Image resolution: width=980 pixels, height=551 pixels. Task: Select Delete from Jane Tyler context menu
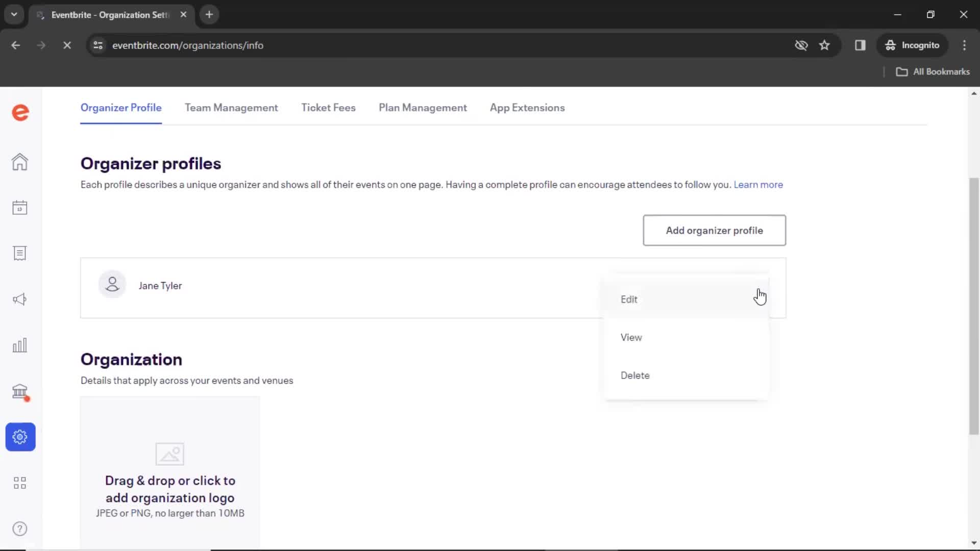click(635, 375)
